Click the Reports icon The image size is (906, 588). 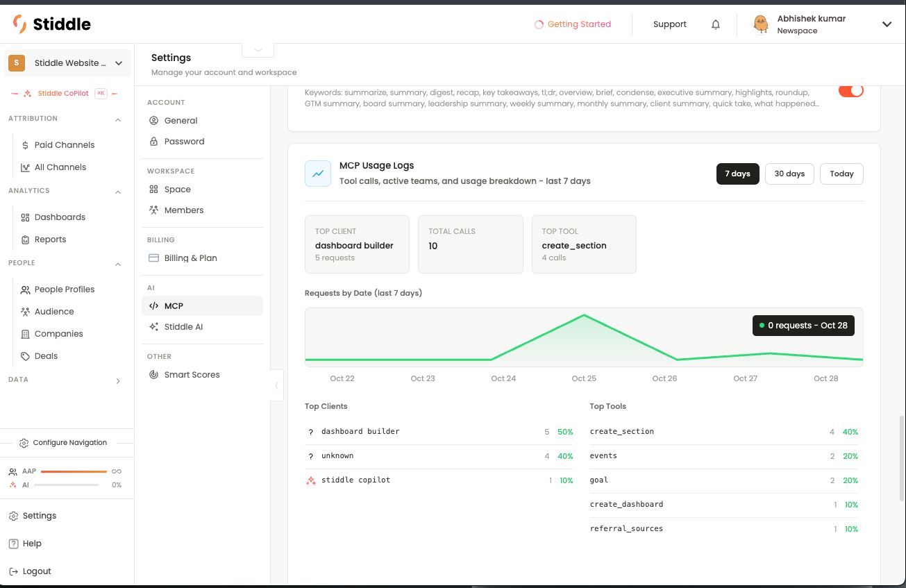click(x=26, y=240)
